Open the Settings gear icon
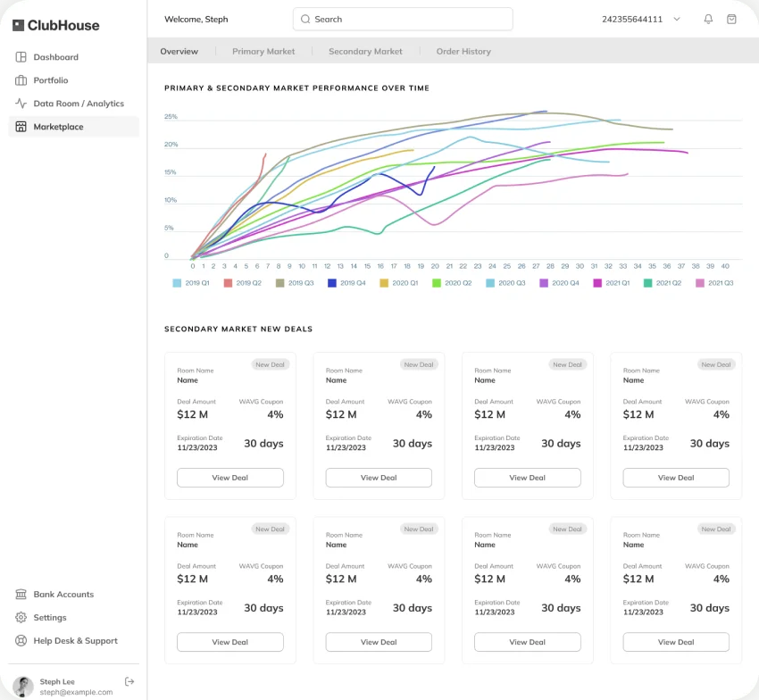The height and width of the screenshot is (700, 759). point(21,617)
